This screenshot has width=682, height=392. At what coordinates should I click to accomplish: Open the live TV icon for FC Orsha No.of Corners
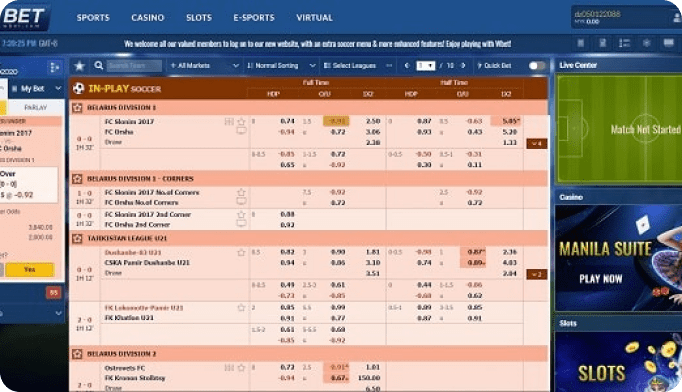(241, 201)
